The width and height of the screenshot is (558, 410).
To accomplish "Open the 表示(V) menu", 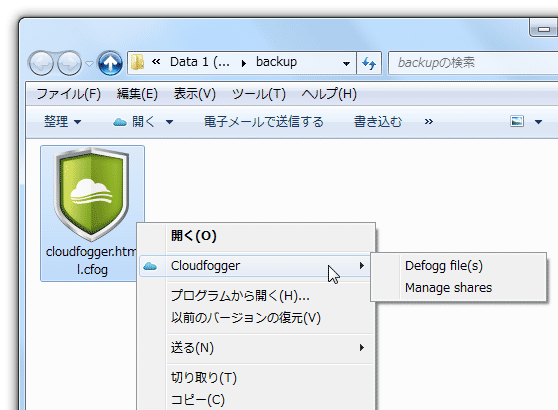I will click(x=195, y=94).
